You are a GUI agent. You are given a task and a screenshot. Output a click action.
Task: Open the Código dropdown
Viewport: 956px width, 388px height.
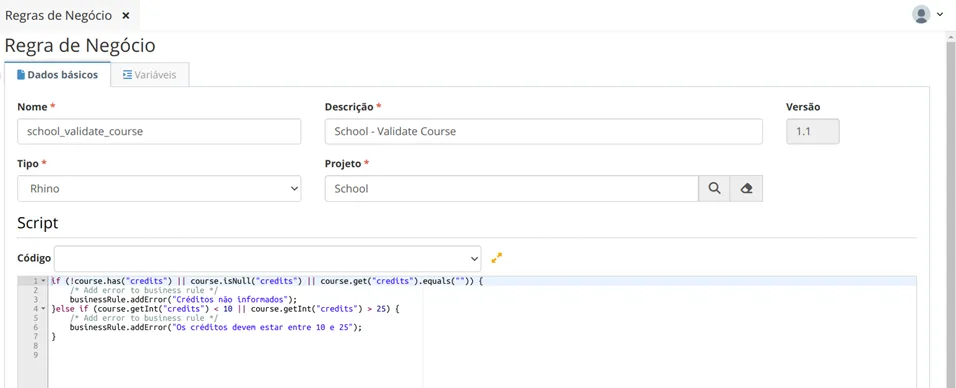coord(268,258)
